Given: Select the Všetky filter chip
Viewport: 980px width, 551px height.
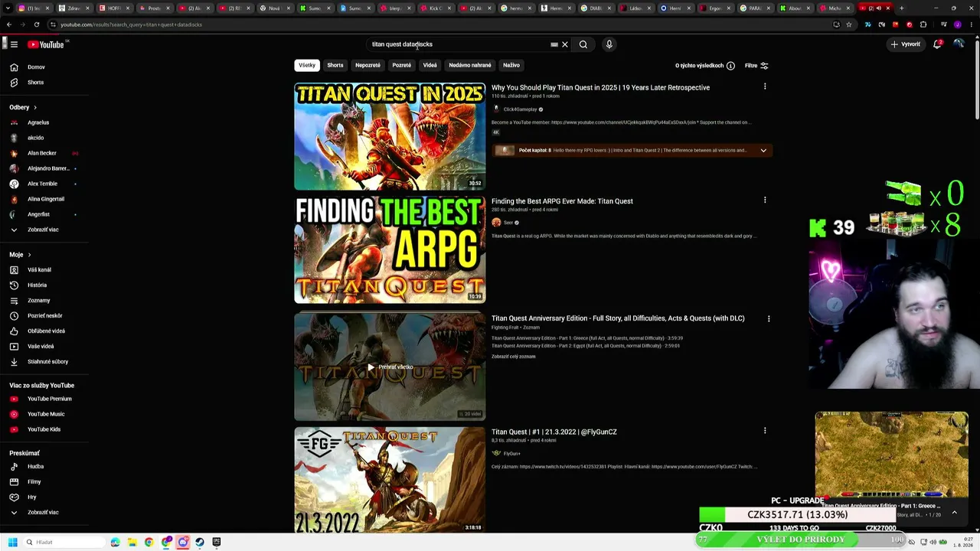Looking at the screenshot, I should (x=307, y=66).
